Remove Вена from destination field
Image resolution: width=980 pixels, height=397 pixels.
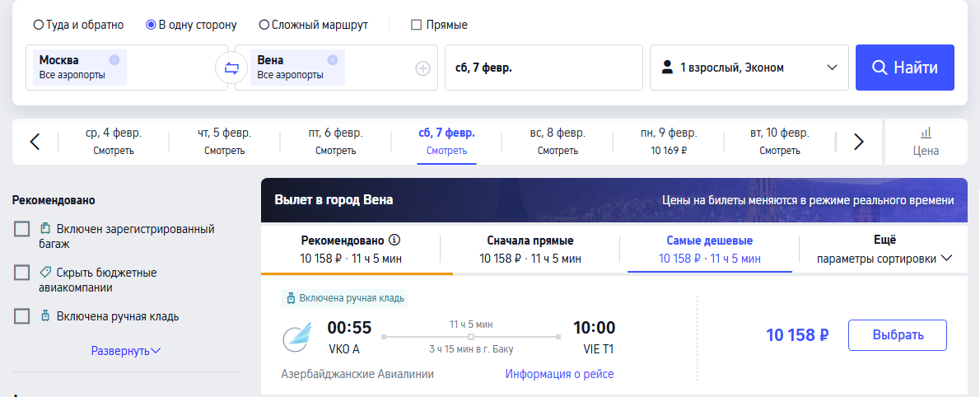(x=332, y=59)
